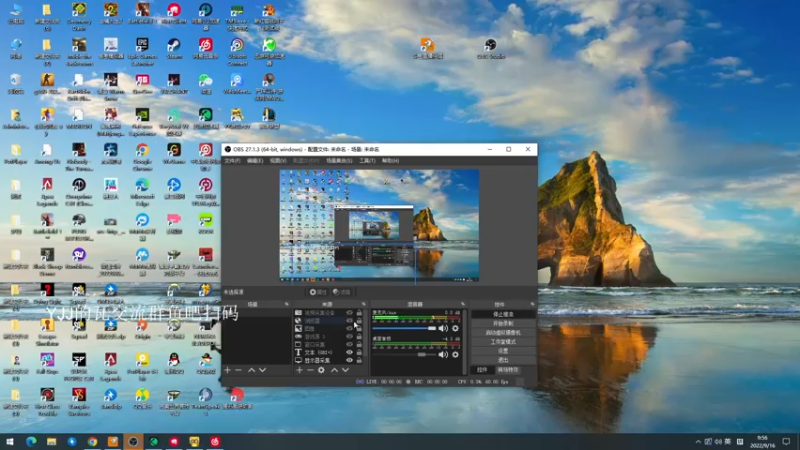Screen dimensions: 800x450
Task: Adjust the Desktop Audio volume slider
Action: [x=404, y=354]
